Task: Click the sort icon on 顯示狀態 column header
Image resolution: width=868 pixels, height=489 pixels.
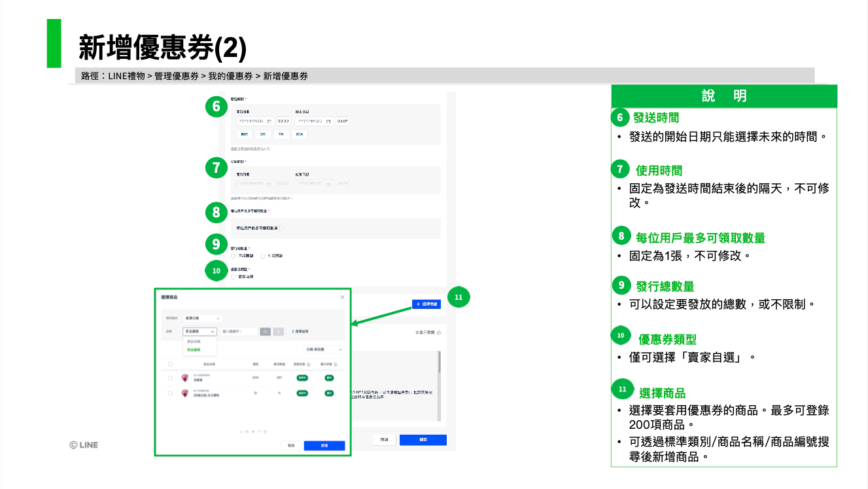Action: [x=336, y=365]
